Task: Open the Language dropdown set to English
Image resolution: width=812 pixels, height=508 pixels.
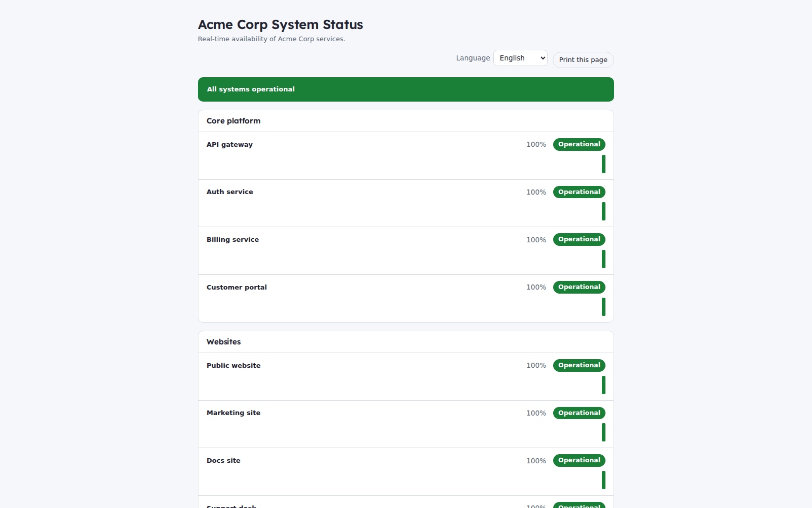Action: [x=520, y=58]
